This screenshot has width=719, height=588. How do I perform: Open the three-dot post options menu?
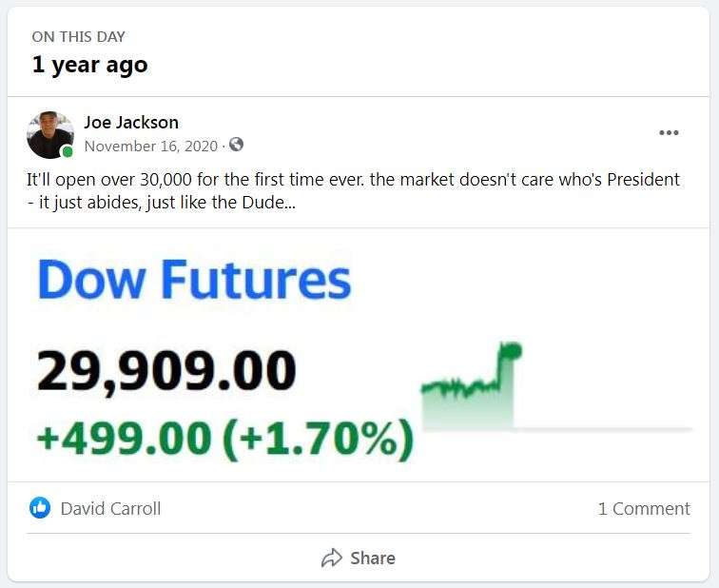[669, 132]
